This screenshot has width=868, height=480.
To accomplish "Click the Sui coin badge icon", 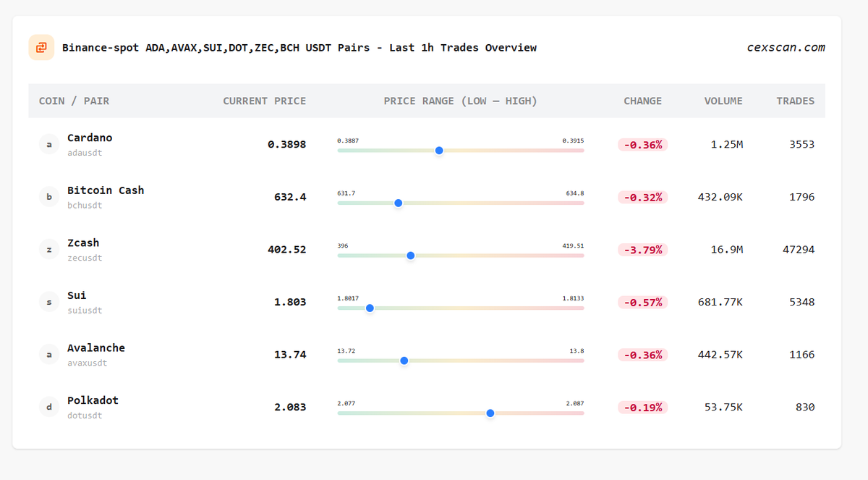I will (x=49, y=301).
